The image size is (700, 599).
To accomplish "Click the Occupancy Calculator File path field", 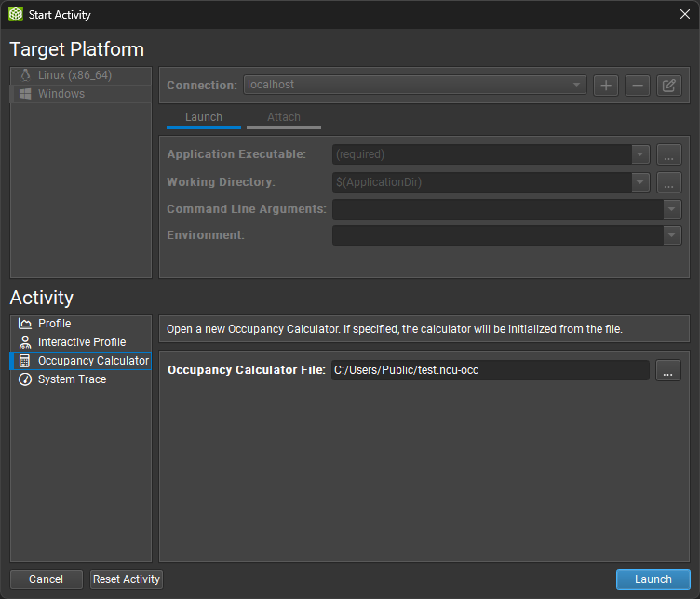I will [x=490, y=370].
